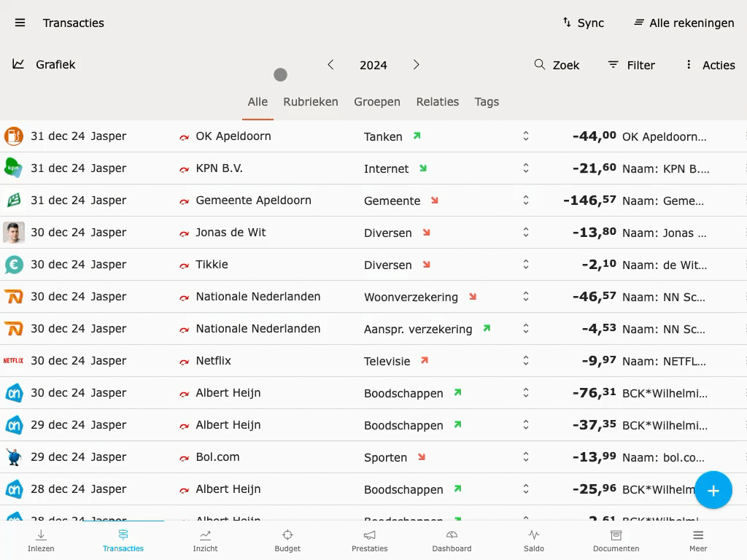Switch to the Relaties tab
The height and width of the screenshot is (560, 747).
point(438,102)
